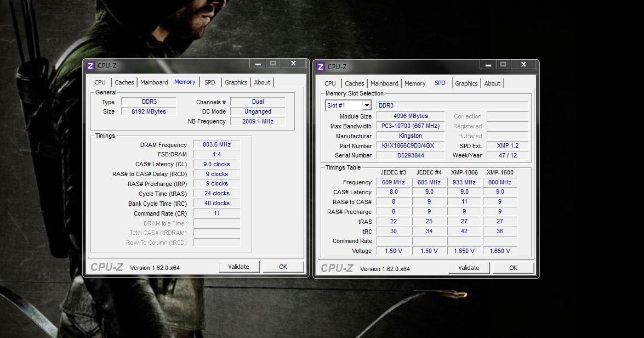
Task: Select the Memory tab in the left CPU-Z window
Action: coord(185,82)
